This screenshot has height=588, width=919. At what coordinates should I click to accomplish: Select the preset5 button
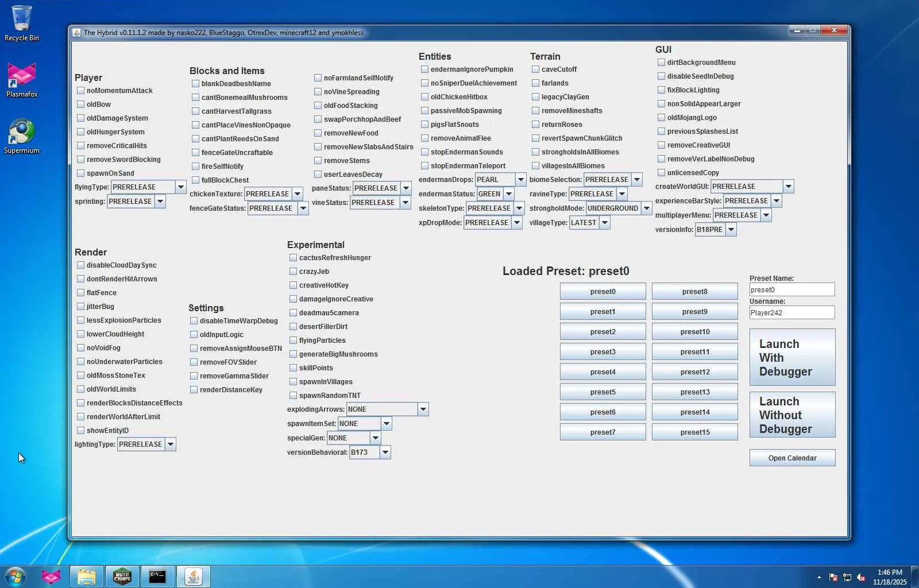[x=603, y=392]
